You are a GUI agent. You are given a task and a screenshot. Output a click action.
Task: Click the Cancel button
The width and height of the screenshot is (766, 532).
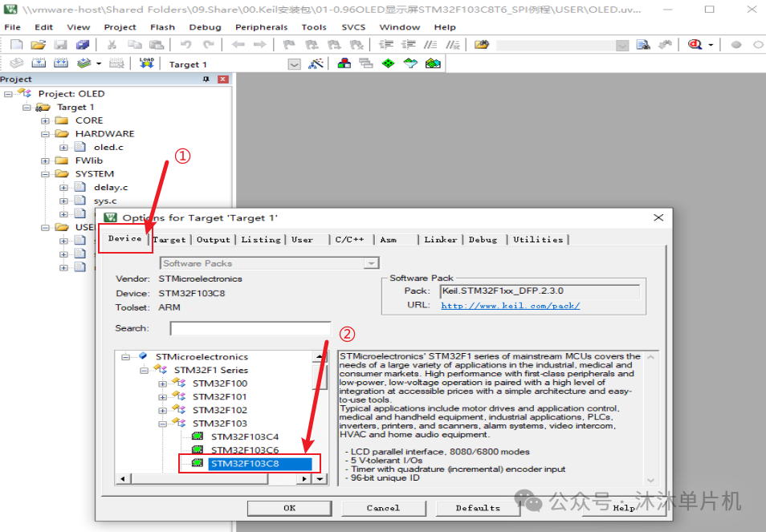click(384, 508)
